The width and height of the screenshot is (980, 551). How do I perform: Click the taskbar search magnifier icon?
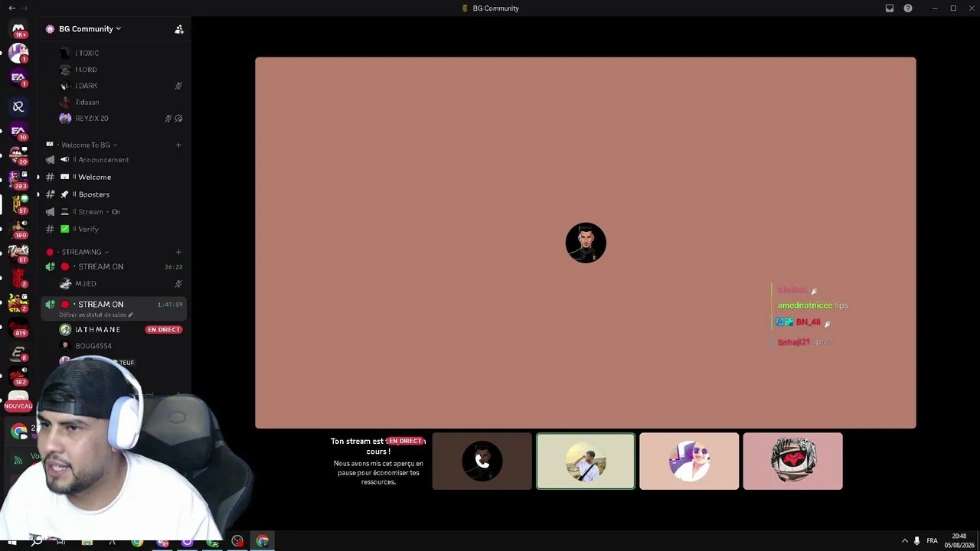click(36, 541)
